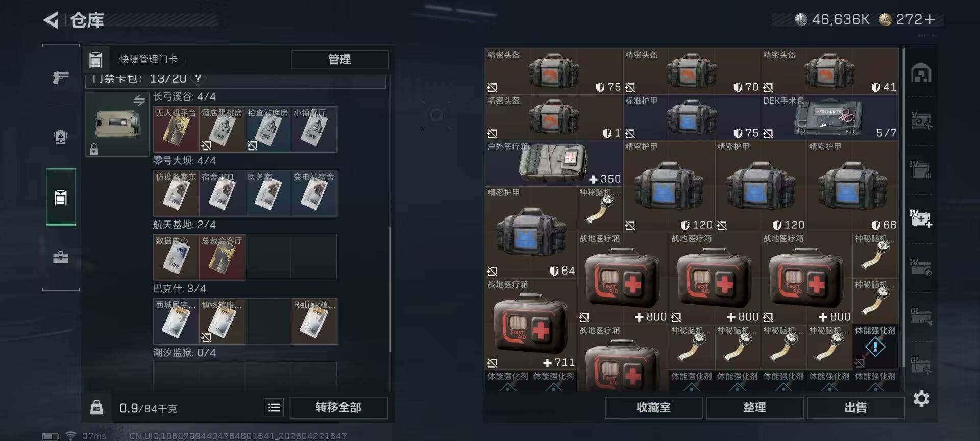Screen dimensions: 980x441
Task: Go back using the arrow beside 仓库
Action: tap(51, 20)
